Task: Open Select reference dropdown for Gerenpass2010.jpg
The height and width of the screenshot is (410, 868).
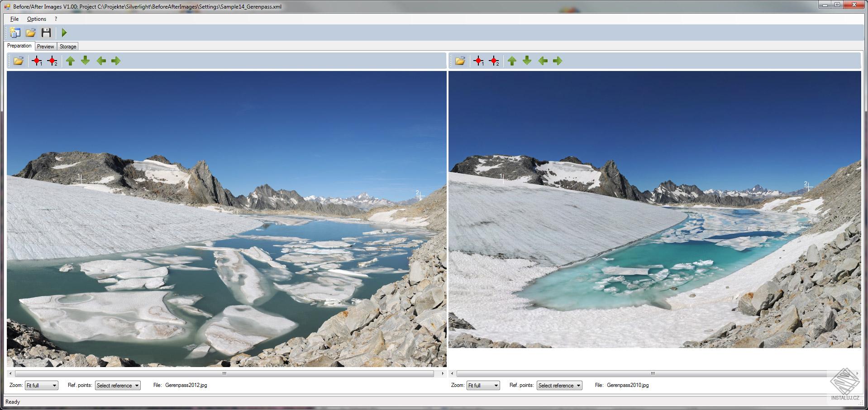Action: click(559, 385)
